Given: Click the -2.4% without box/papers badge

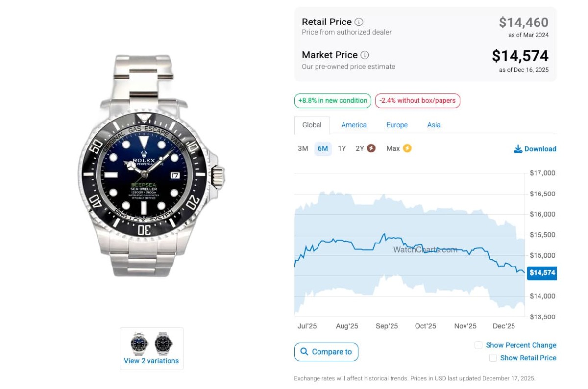Looking at the screenshot, I should click(x=417, y=101).
